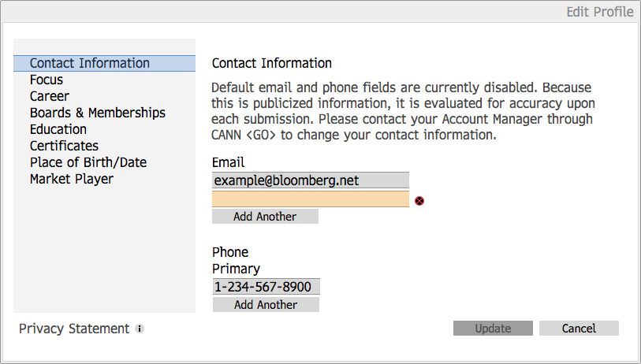The height and width of the screenshot is (364, 641).
Task: Open Boards & Memberships section
Action: point(98,113)
